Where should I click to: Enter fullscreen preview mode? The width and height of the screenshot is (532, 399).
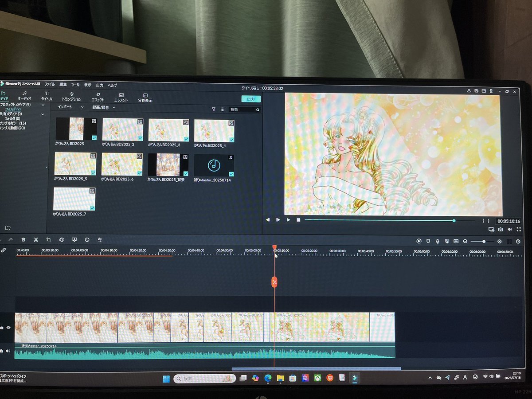[518, 229]
